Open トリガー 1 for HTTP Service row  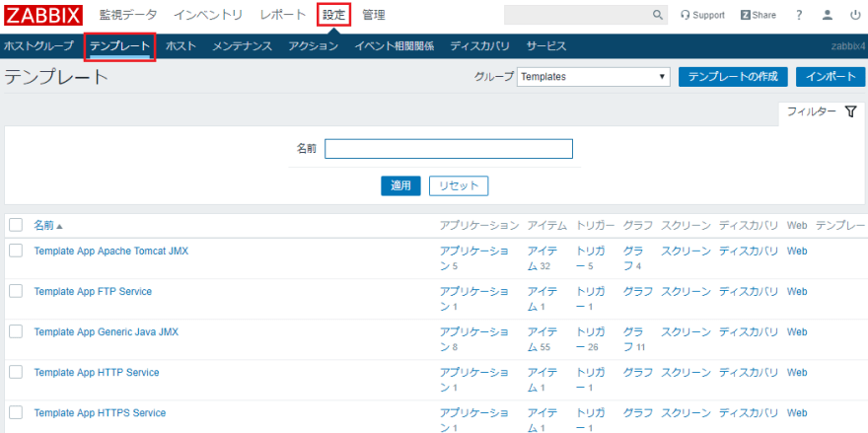(x=591, y=380)
